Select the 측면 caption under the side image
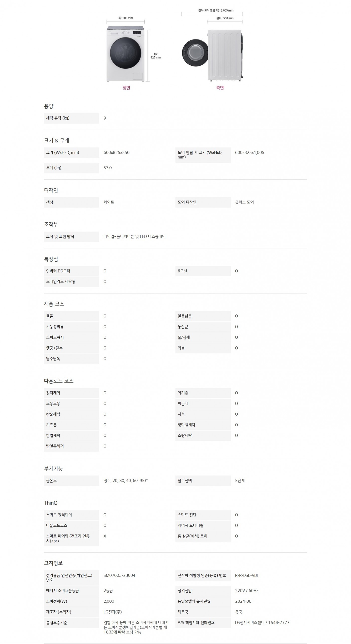The image size is (351, 644). click(x=220, y=88)
